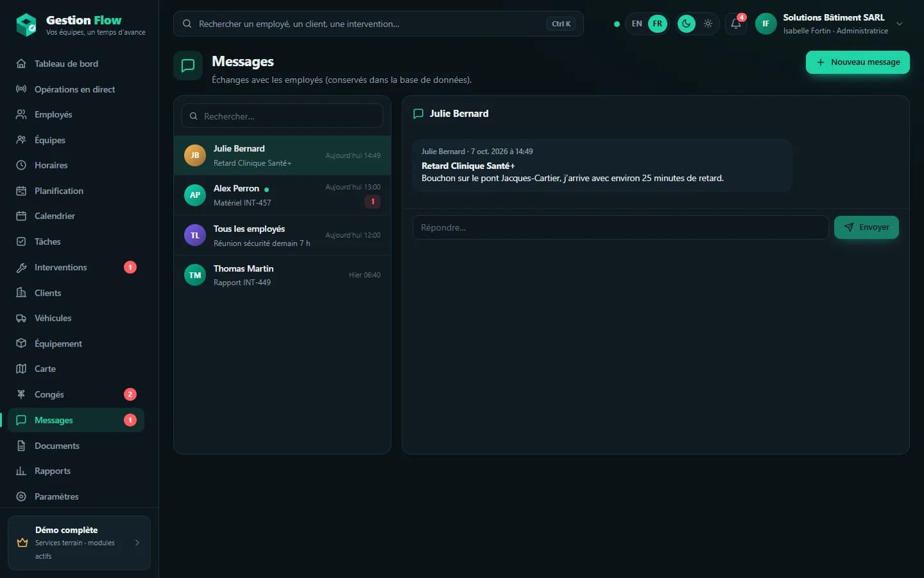The width and height of the screenshot is (924, 578).
Task: Switch language to EN
Action: 637,24
